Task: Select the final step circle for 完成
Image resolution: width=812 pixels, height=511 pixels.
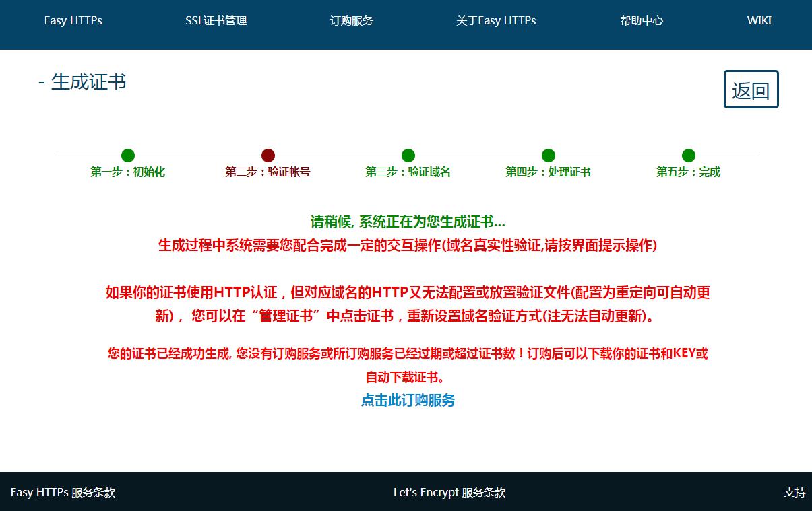Action: point(688,156)
